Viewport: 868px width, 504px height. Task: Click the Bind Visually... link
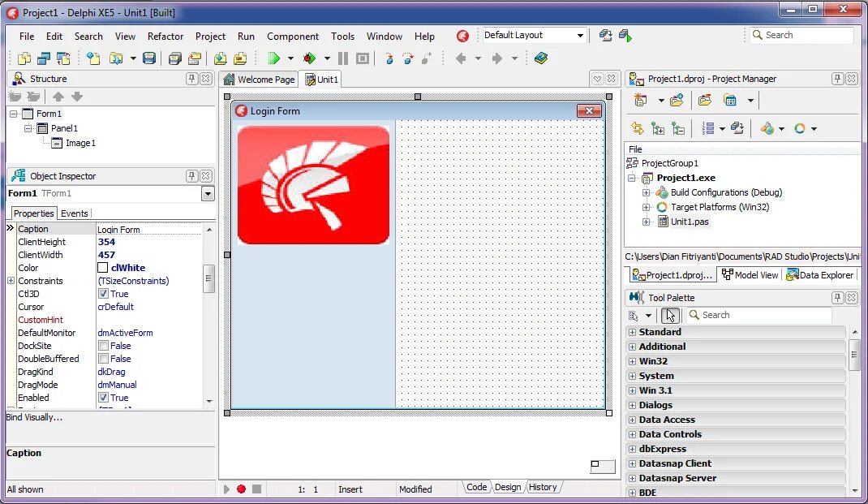pos(34,418)
